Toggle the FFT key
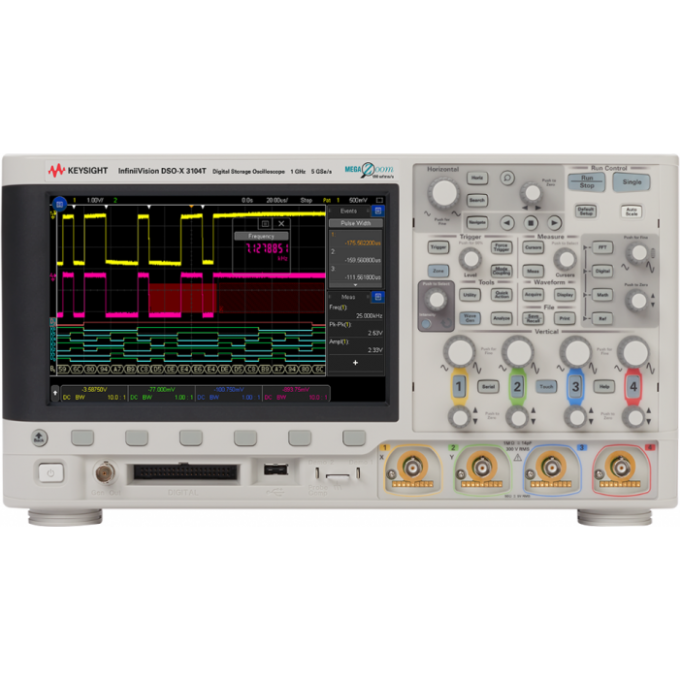The width and height of the screenshot is (680, 680). point(602,247)
